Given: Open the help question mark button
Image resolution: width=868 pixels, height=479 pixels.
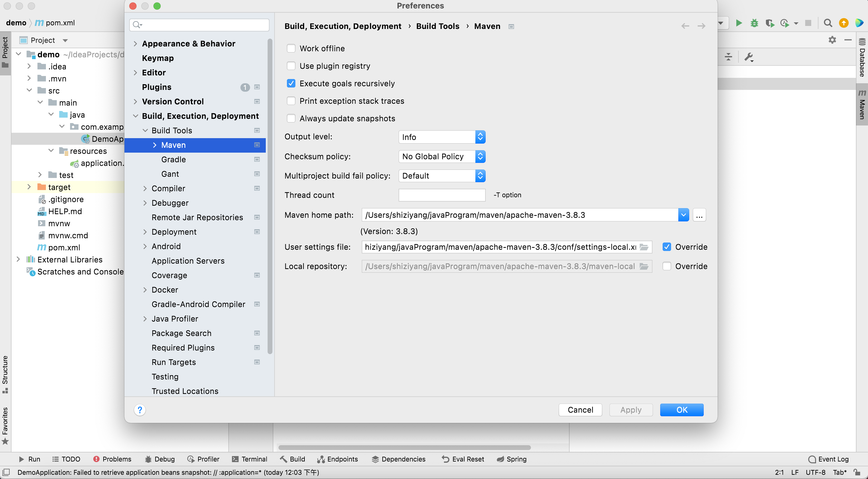Looking at the screenshot, I should tap(140, 410).
